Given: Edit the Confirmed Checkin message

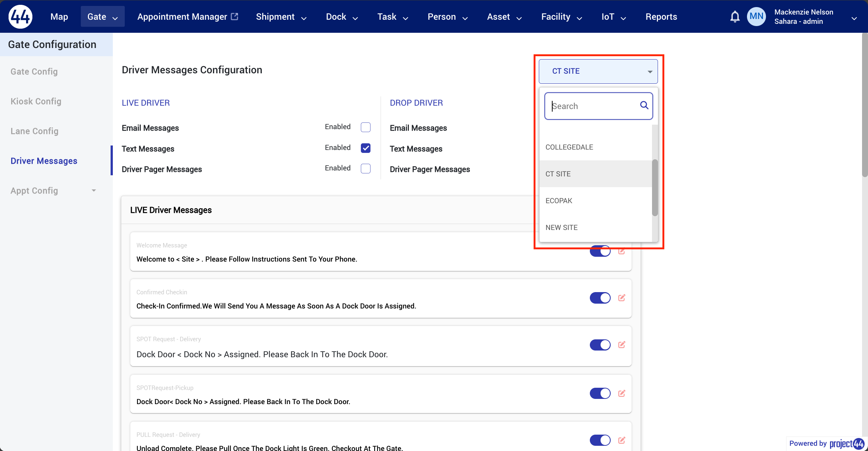Looking at the screenshot, I should pyautogui.click(x=621, y=298).
